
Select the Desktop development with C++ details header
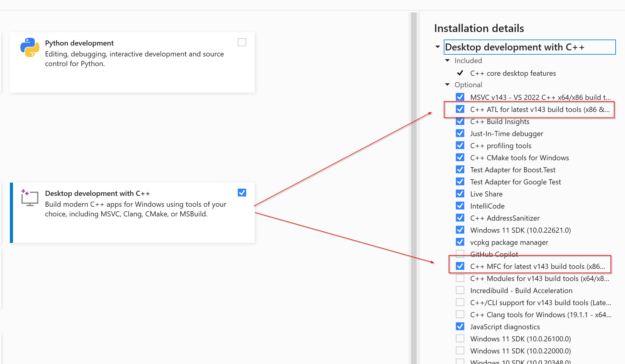[530, 47]
